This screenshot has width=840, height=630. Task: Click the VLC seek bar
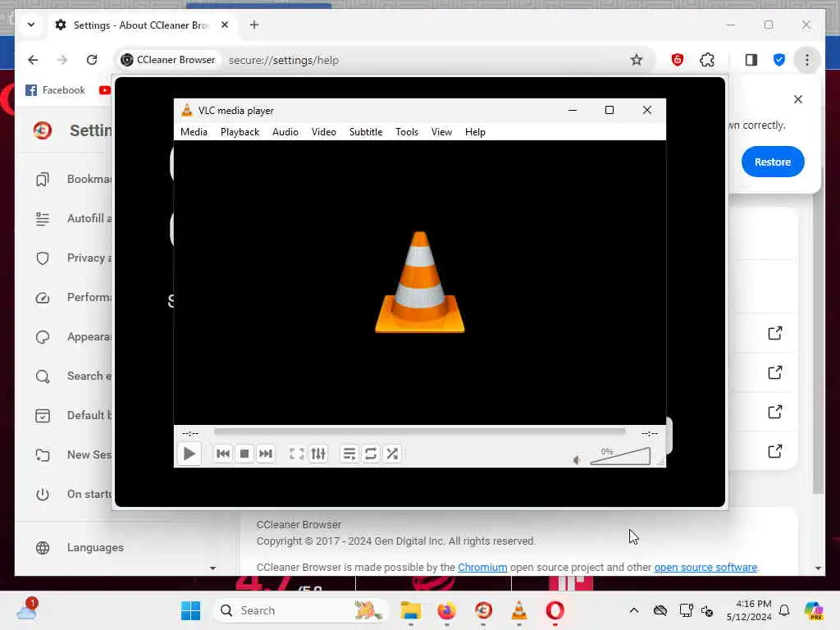pos(419,431)
